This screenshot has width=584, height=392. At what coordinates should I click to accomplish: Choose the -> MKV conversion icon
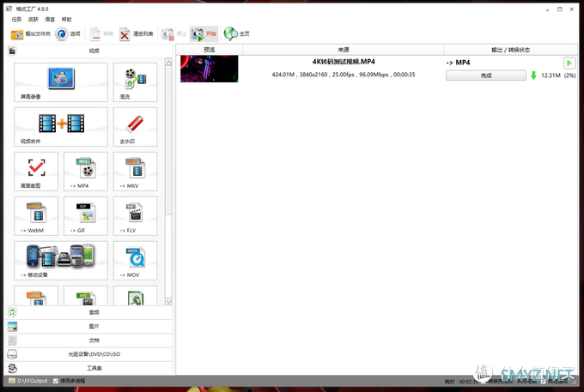click(x=135, y=172)
